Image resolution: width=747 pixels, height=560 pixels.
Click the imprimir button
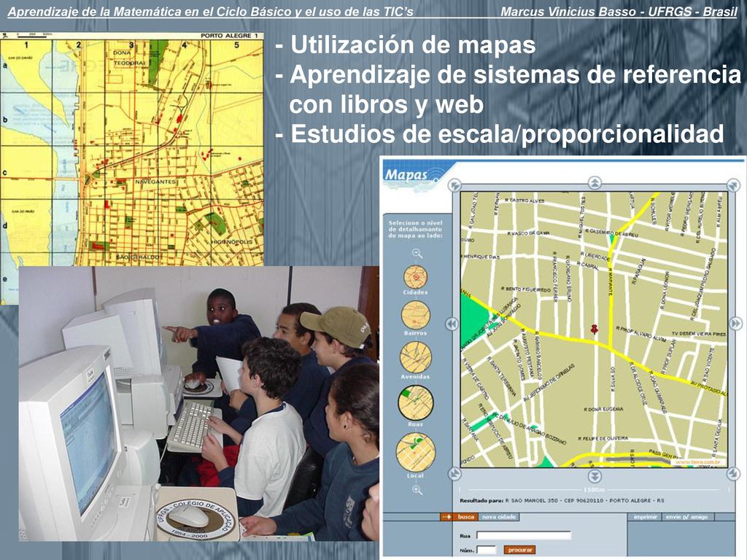point(645,517)
